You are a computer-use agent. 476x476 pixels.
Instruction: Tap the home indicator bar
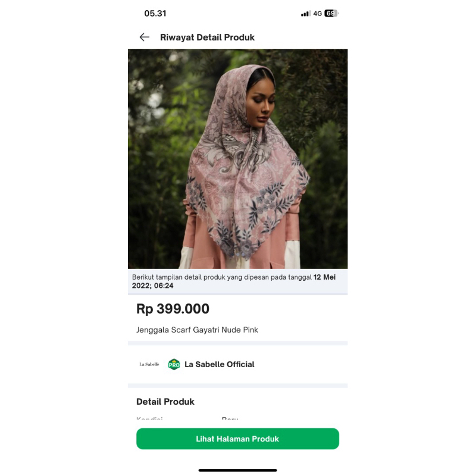237,470
